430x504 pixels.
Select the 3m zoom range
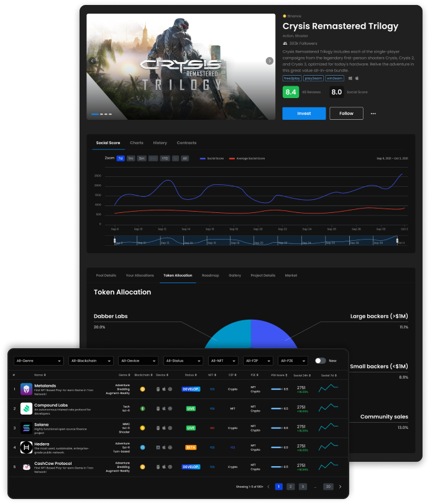pos(142,158)
